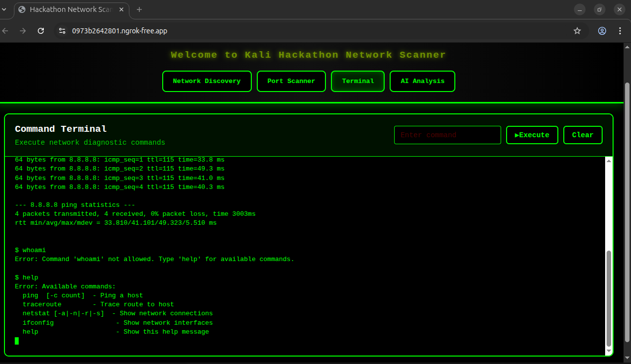Viewport: 631px width, 364px height.
Task: Click the browser forward arrow
Action: point(22,31)
